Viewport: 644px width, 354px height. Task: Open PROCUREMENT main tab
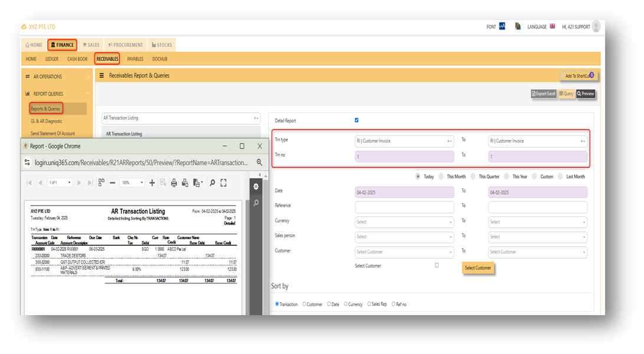tap(125, 45)
